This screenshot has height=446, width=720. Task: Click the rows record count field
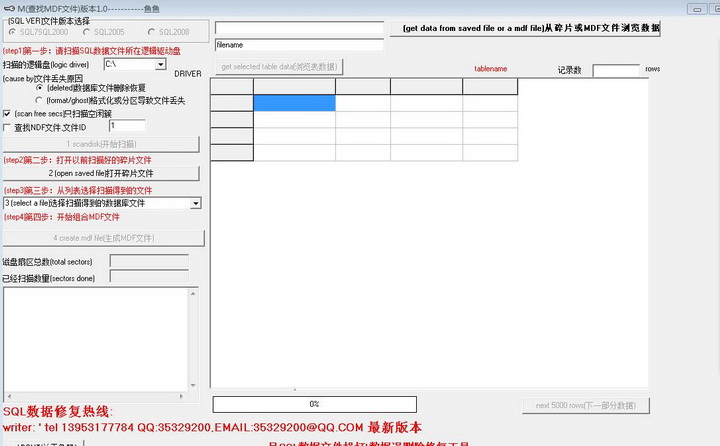pyautogui.click(x=616, y=70)
